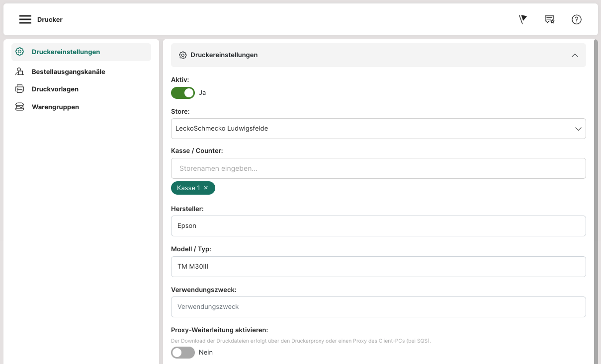Click the flag icon in the header
The width and height of the screenshot is (601, 364).
(x=522, y=19)
